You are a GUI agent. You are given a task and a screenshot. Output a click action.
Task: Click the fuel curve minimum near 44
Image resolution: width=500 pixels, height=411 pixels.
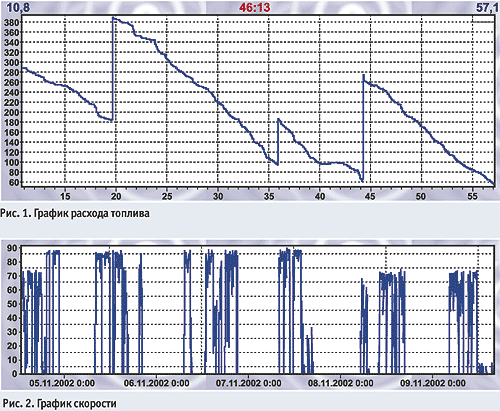362,181
